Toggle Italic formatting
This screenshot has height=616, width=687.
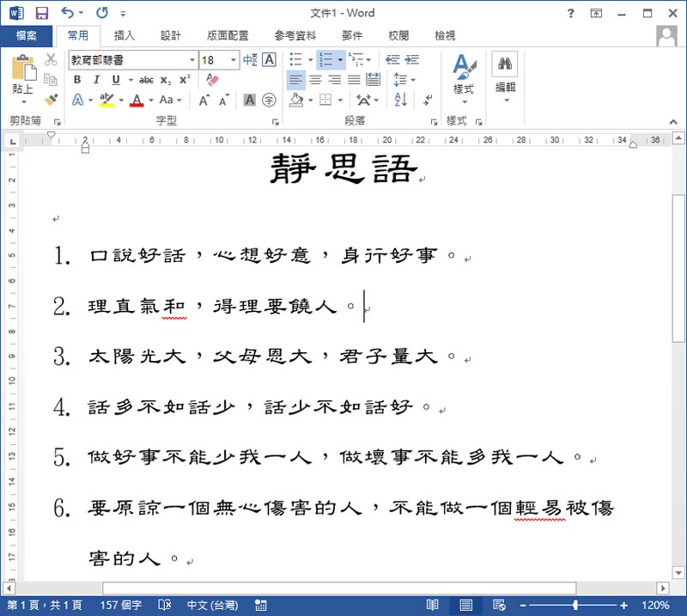(93, 80)
